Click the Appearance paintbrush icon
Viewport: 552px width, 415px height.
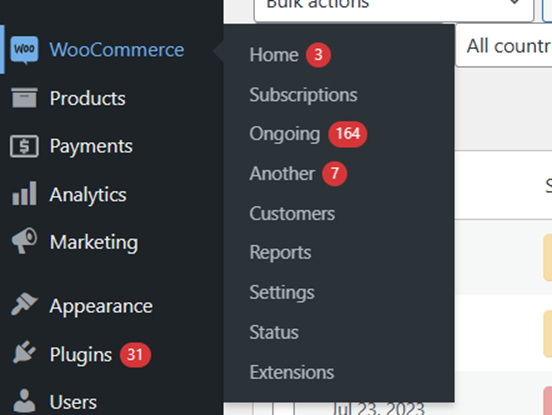pos(24,304)
